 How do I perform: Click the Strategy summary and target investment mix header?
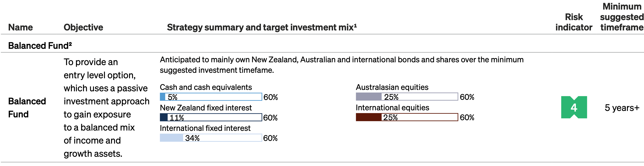[262, 27]
